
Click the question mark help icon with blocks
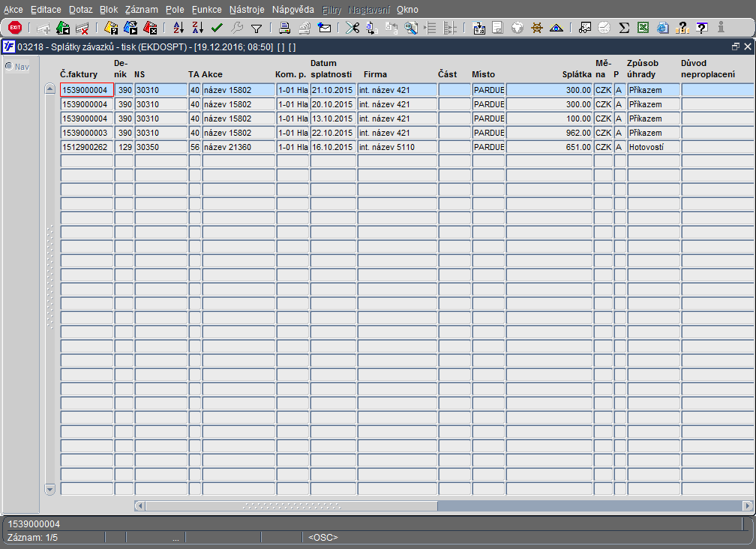point(682,28)
